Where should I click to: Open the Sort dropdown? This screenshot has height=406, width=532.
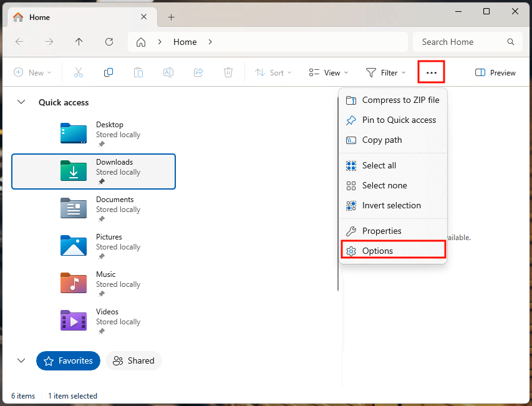[273, 72]
